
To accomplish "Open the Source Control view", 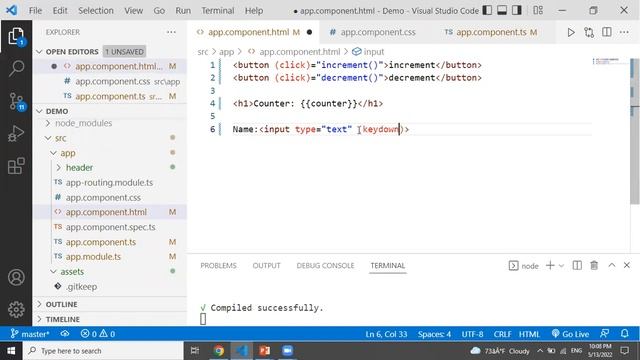I will tap(17, 101).
